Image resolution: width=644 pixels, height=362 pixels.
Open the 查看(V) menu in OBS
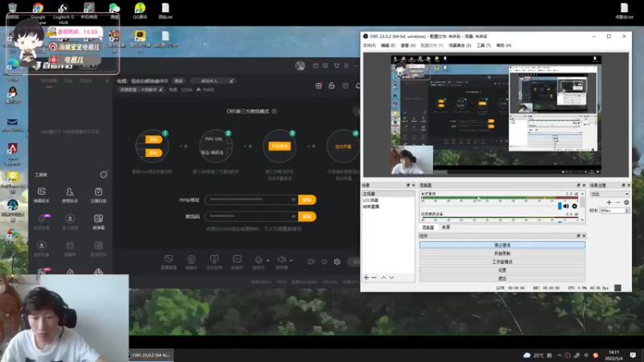[x=408, y=46]
